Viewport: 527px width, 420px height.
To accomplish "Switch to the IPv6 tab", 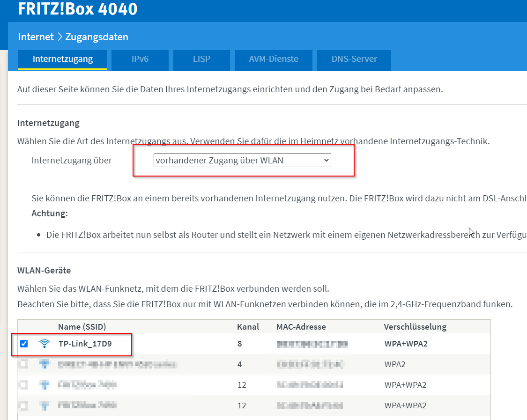I will 140,60.
